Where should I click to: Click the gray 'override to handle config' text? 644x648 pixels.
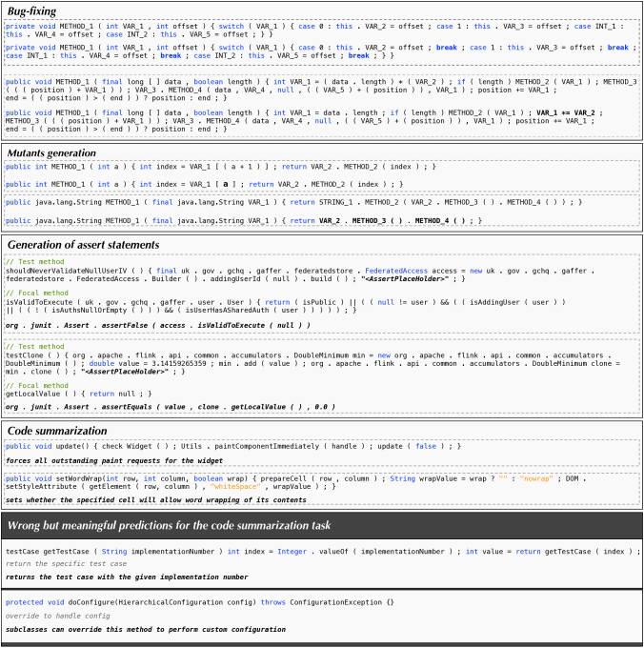(58, 616)
